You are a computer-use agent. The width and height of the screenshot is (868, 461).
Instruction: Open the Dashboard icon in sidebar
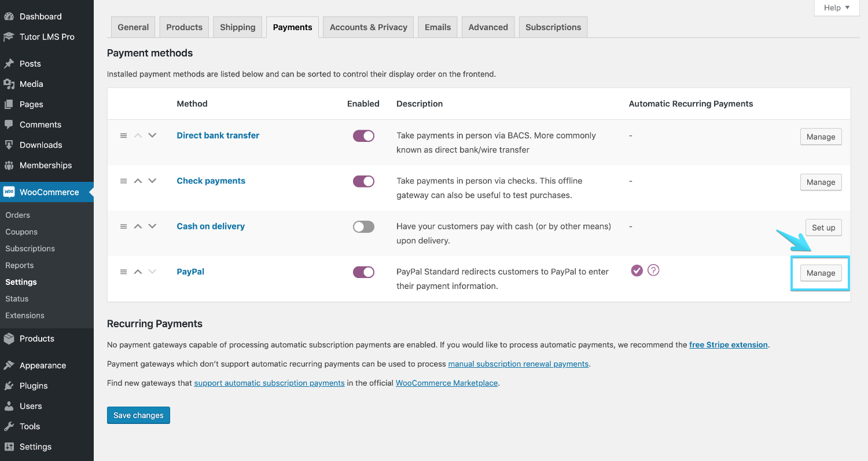tap(9, 16)
